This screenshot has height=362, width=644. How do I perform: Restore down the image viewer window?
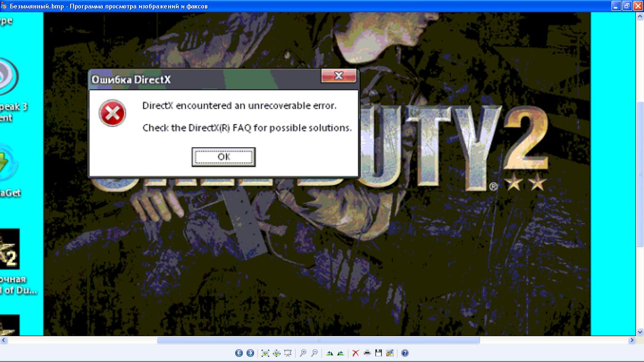click(x=627, y=6)
